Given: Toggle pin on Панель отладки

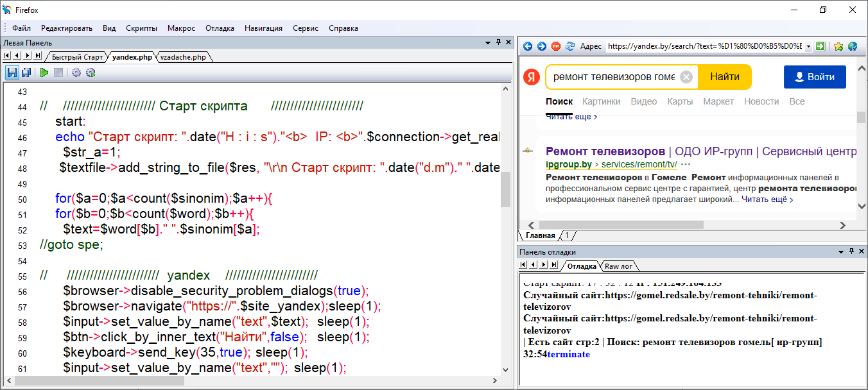Looking at the screenshot, I should 851,252.
